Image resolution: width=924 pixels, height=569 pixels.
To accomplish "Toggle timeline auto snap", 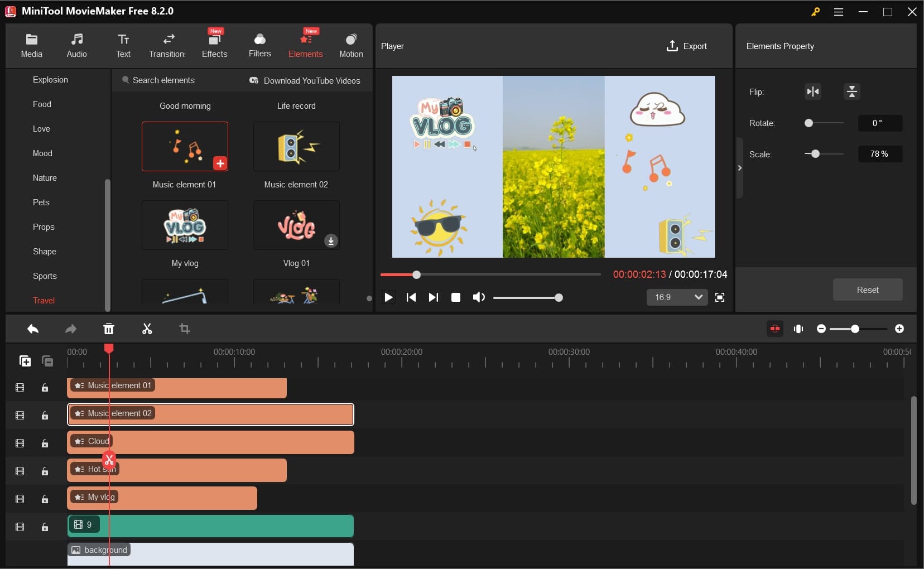I will [775, 329].
